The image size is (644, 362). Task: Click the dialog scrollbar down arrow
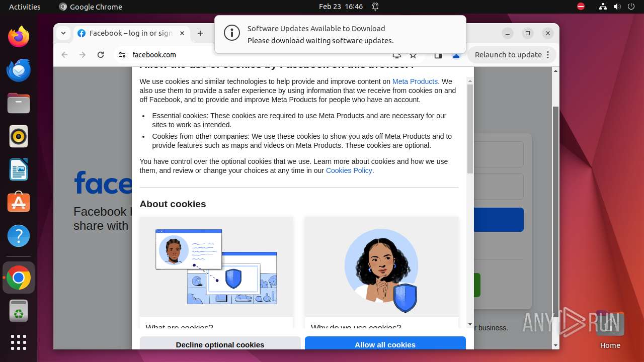[470, 325]
